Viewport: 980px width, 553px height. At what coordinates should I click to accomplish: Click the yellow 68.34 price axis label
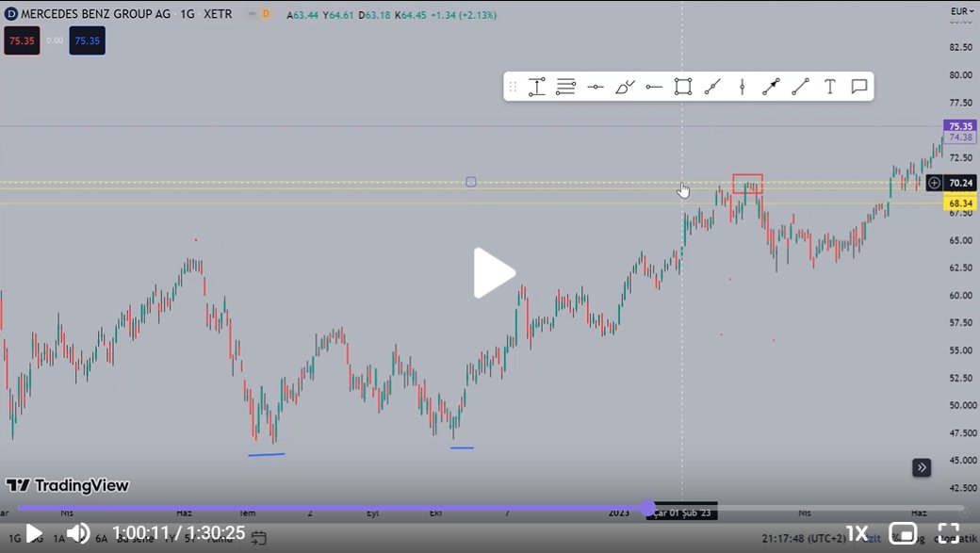tap(960, 203)
